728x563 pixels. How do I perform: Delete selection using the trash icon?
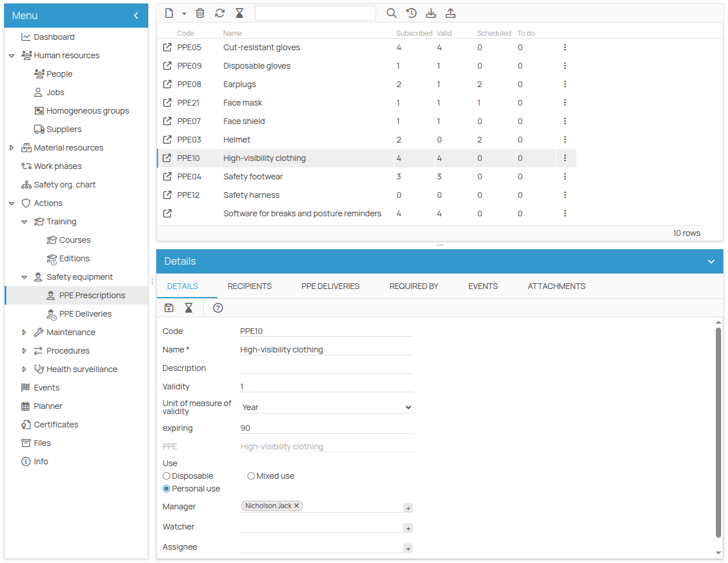200,13
